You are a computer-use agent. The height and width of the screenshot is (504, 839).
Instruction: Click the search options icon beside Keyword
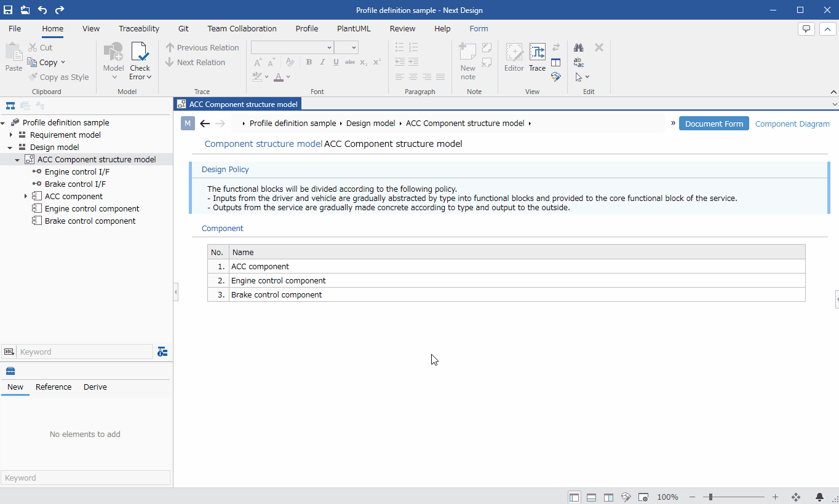tap(162, 352)
